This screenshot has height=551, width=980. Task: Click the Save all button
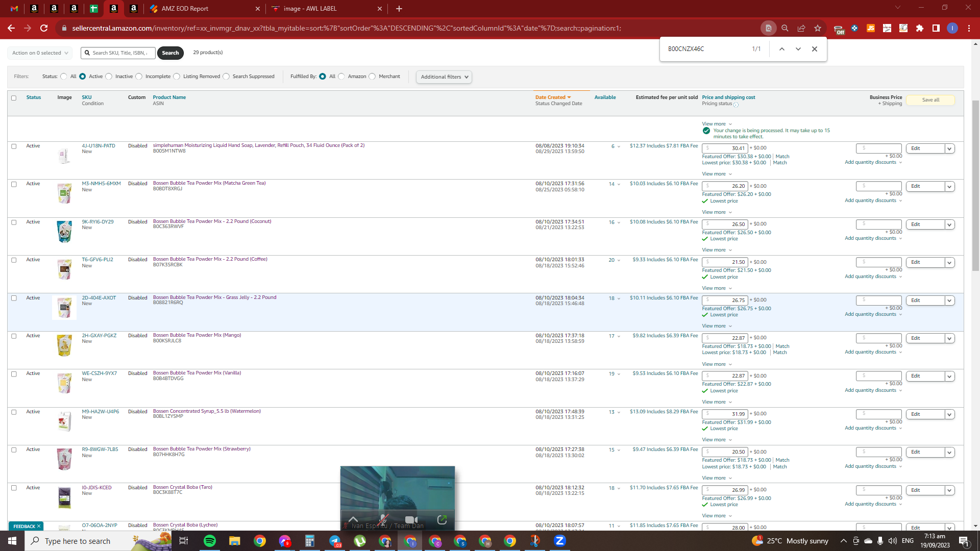(930, 100)
